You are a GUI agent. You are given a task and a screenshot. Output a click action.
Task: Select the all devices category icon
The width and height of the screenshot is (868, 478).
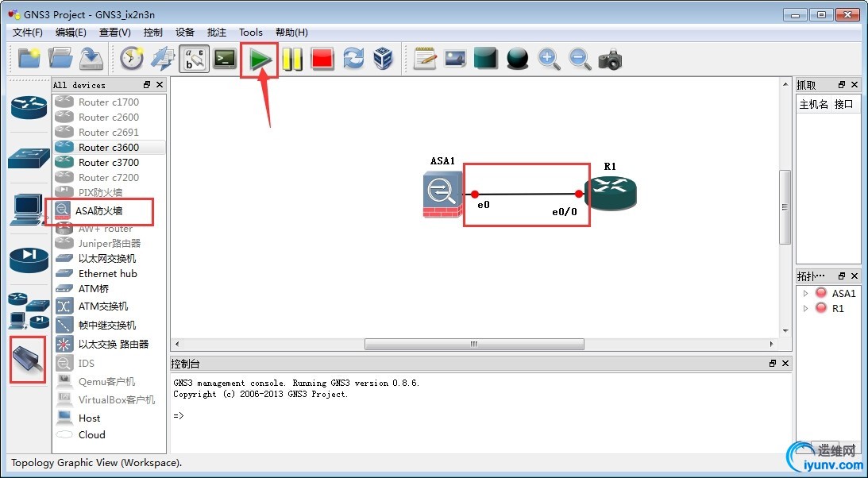coord(29,310)
